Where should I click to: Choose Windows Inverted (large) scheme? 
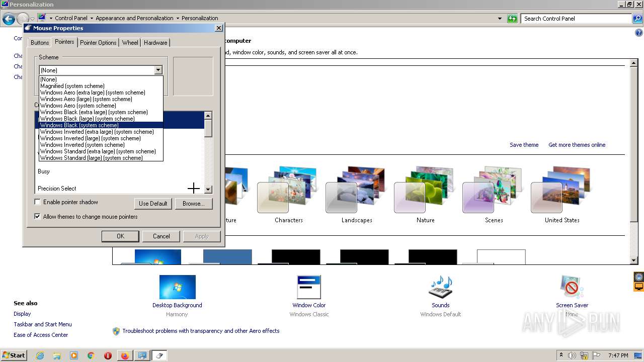coord(101,138)
